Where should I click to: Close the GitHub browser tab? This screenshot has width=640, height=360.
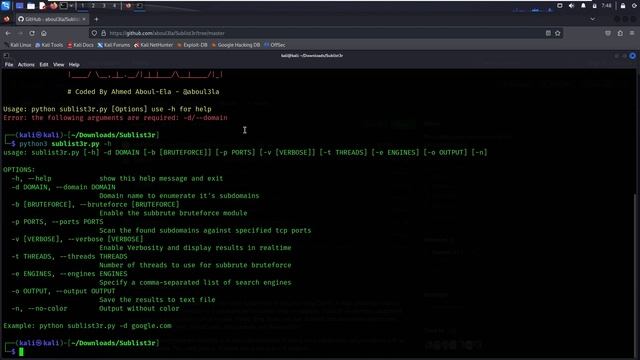pyautogui.click(x=84, y=19)
